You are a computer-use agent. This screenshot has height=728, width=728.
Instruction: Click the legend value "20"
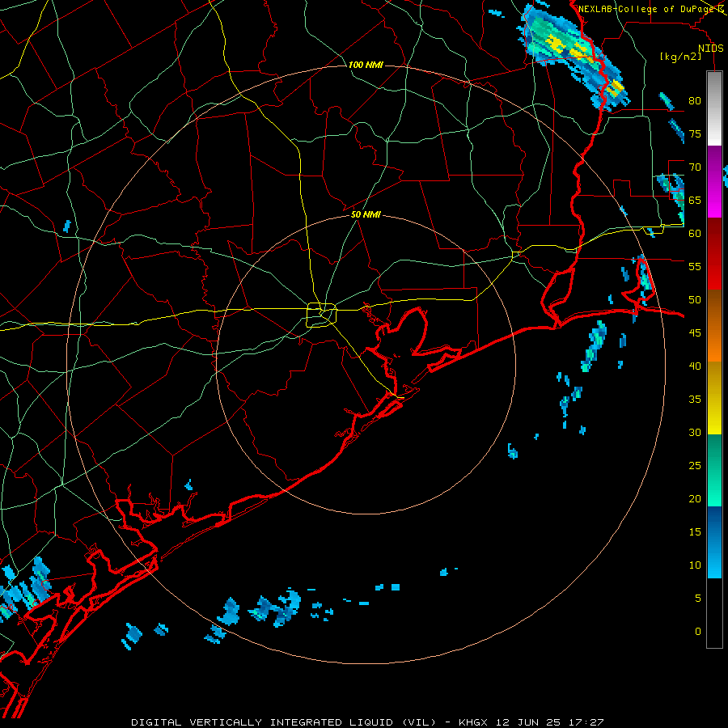pyautogui.click(x=695, y=498)
